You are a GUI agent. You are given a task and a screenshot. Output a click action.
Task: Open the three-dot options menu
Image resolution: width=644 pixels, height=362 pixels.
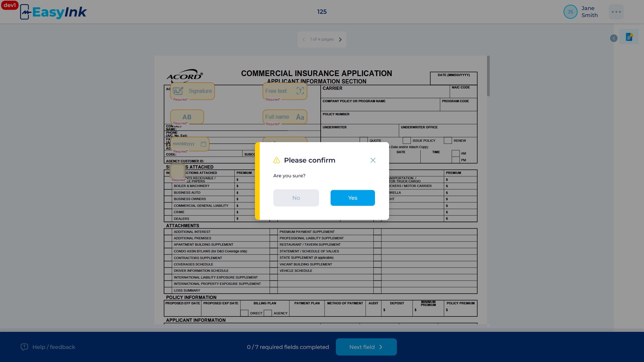coord(616,12)
